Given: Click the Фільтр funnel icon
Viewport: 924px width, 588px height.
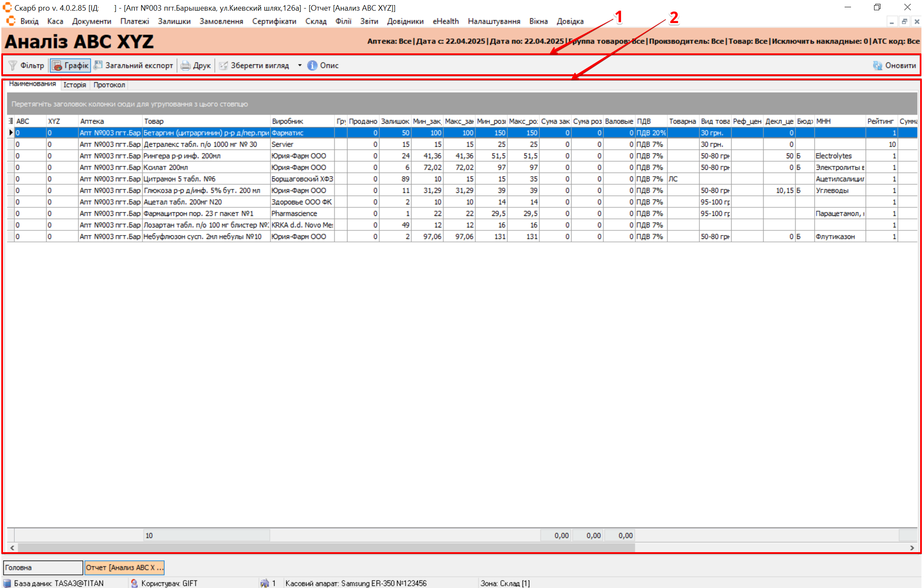Looking at the screenshot, I should pyautogui.click(x=13, y=65).
